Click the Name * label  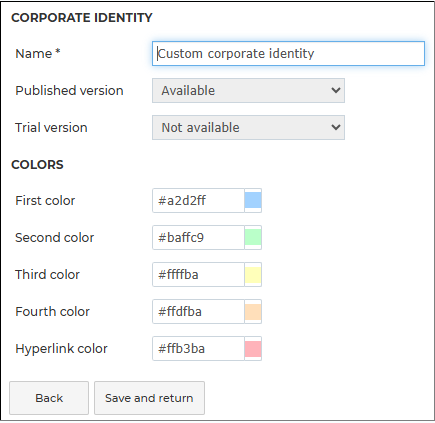38,54
